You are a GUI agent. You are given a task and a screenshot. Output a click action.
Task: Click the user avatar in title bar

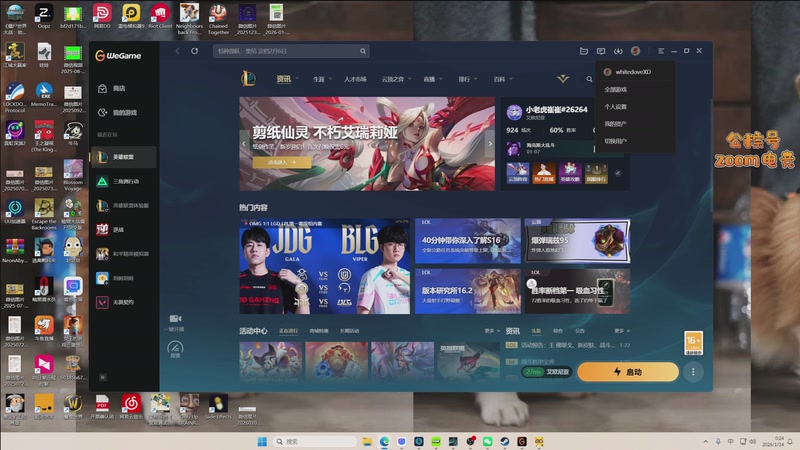[x=635, y=51]
